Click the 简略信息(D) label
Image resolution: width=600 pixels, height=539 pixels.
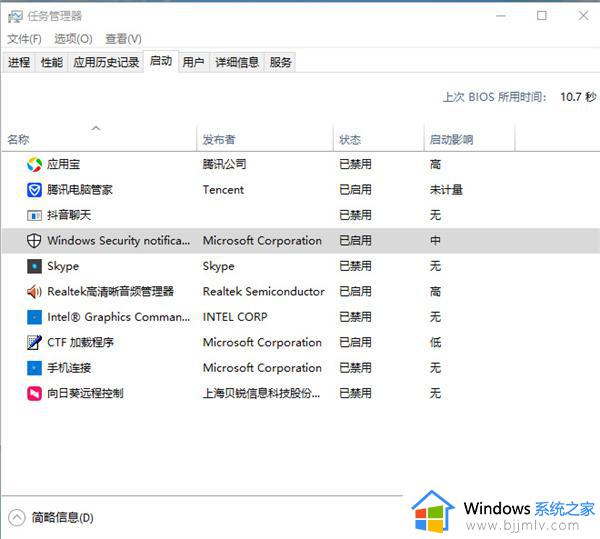click(x=62, y=518)
